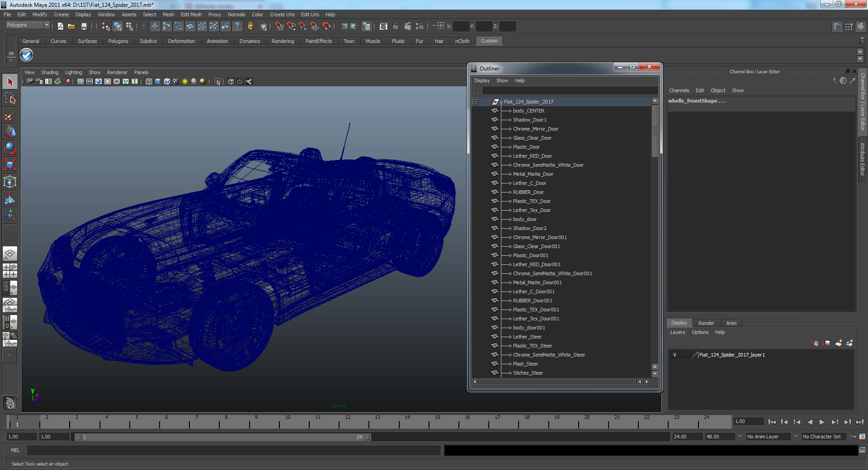Screen dimensions: 868x470
Task: Select body_CENTER in the Outliner
Action: 528,111
